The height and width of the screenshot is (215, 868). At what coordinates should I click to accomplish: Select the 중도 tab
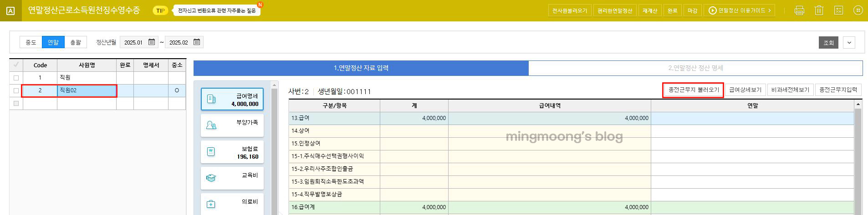click(x=31, y=42)
